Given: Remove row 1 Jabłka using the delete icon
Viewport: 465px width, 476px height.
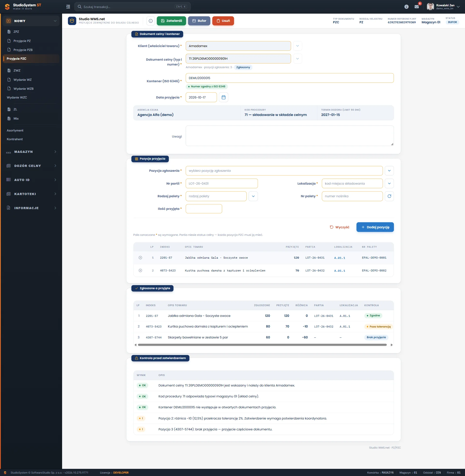Looking at the screenshot, I should coord(140,258).
